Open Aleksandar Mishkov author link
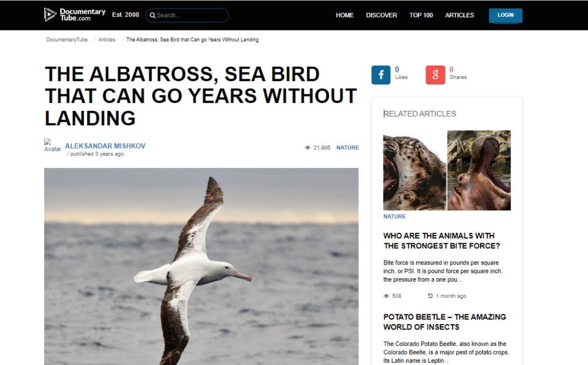The image size is (588, 365). (x=106, y=145)
